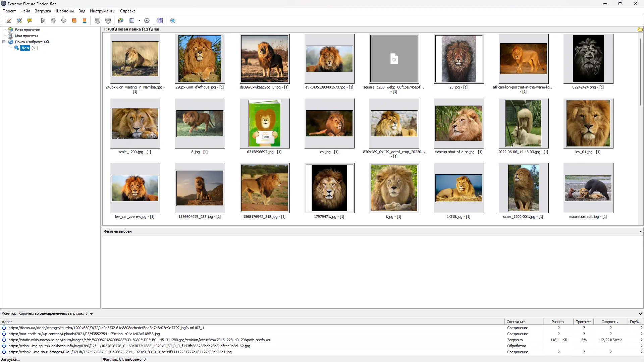The height and width of the screenshot is (362, 644).
Task: Open the Загрузка menu
Action: tap(43, 11)
